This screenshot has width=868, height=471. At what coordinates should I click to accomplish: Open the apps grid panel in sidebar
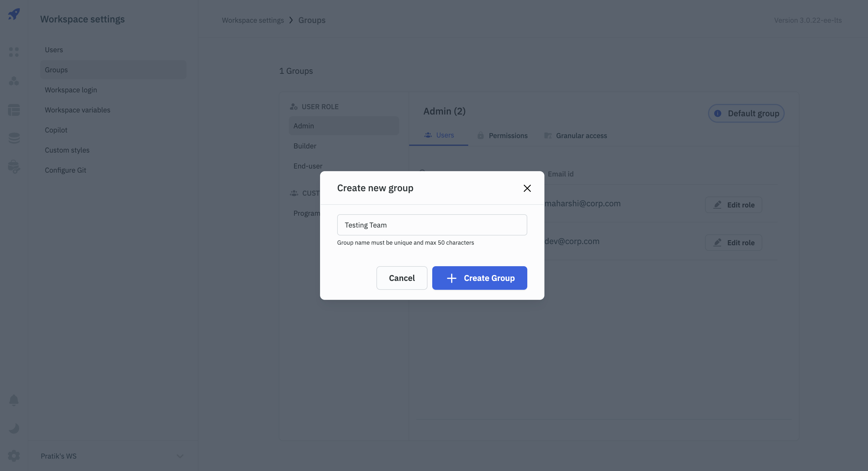14,52
